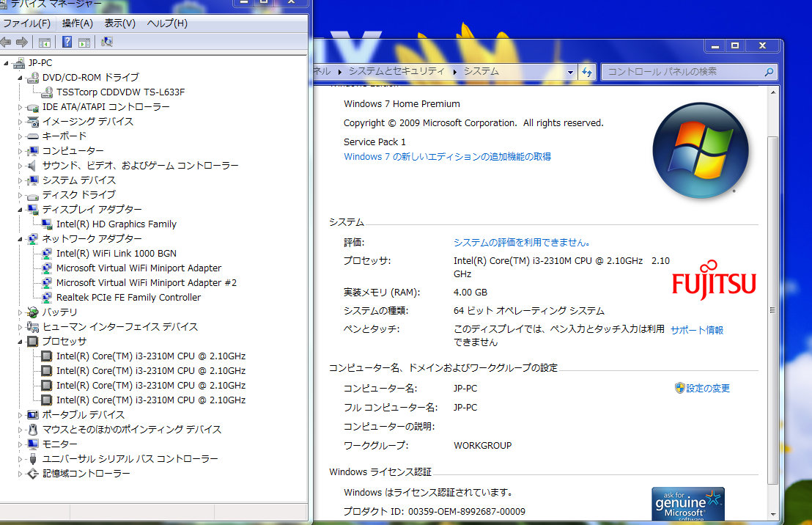
Task: Click the refresh icon beside the address bar
Action: pos(587,72)
